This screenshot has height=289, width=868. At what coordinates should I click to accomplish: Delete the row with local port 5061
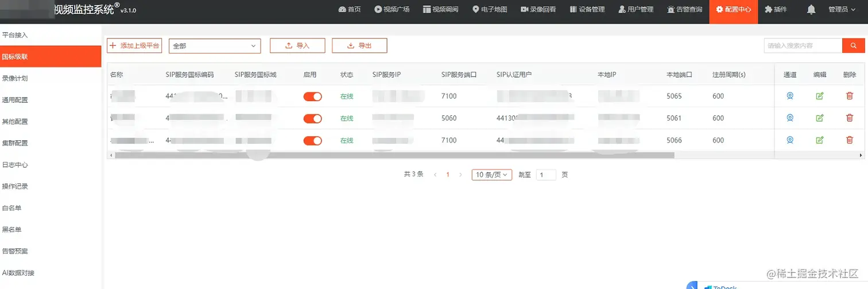pos(850,118)
